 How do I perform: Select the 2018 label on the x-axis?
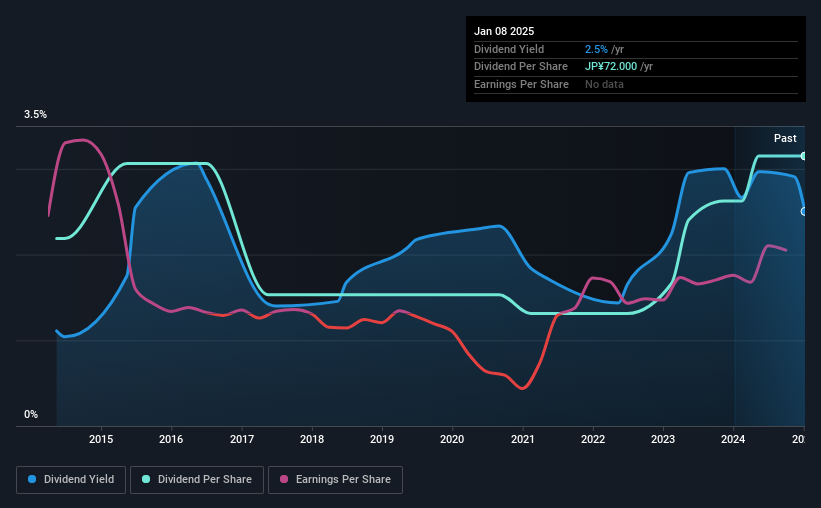(312, 439)
